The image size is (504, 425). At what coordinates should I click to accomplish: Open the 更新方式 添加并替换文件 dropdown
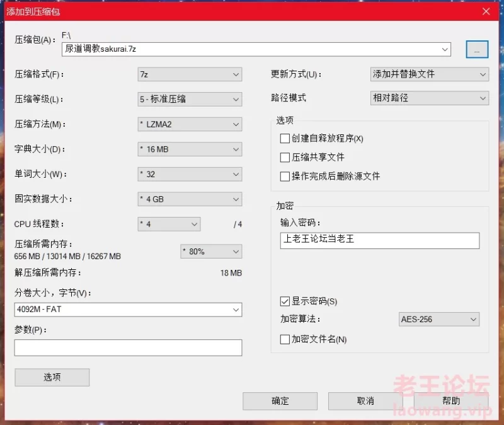(430, 74)
